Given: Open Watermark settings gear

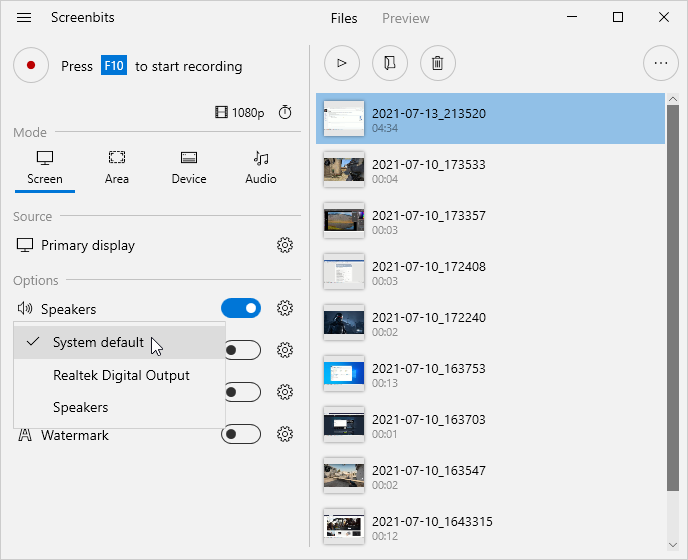Looking at the screenshot, I should point(285,434).
